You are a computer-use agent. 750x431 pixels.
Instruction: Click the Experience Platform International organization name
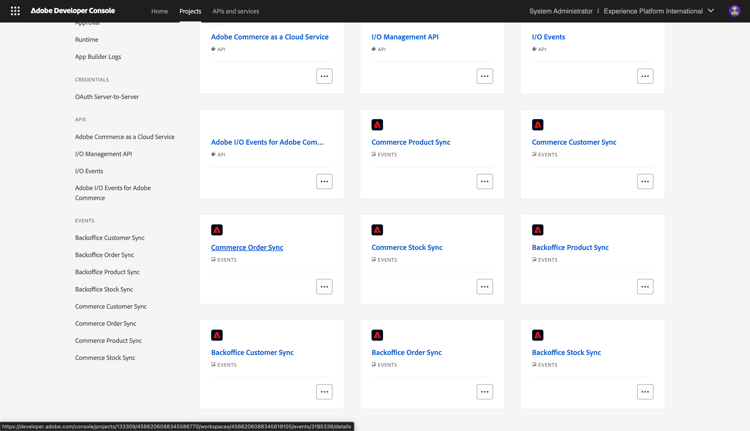pos(653,11)
